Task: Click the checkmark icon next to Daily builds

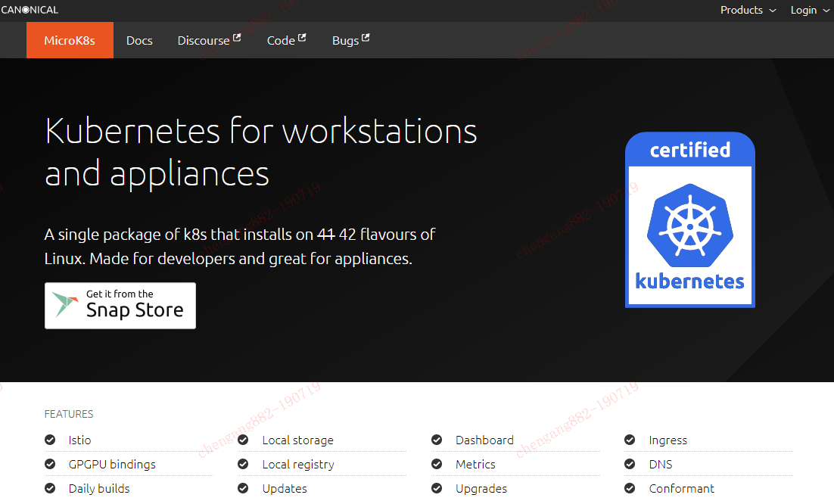Action: tap(50, 488)
